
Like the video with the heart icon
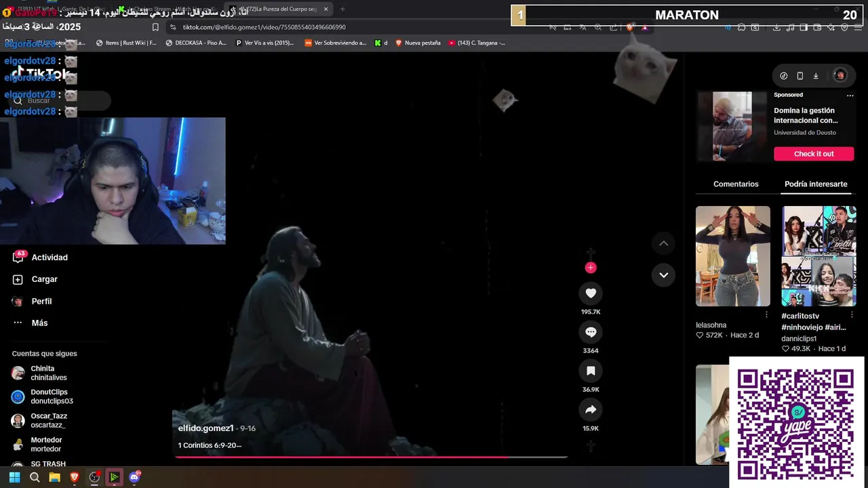click(x=591, y=293)
